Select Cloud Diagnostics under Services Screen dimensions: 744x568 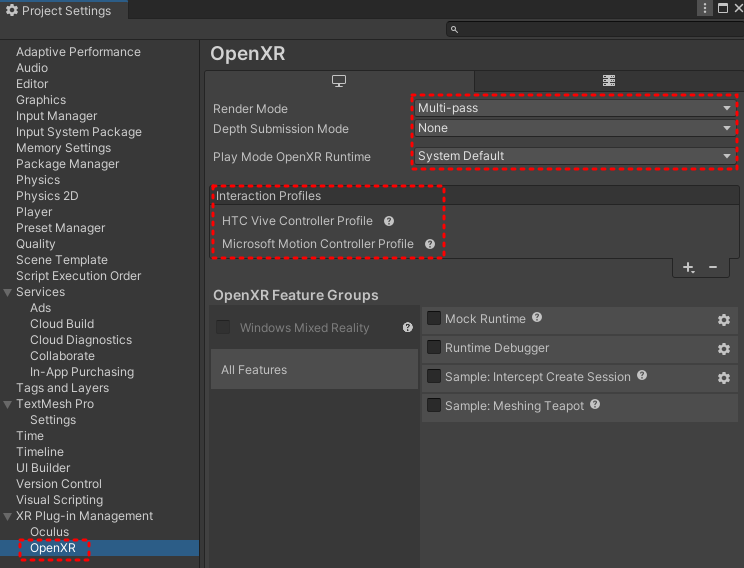coord(81,340)
